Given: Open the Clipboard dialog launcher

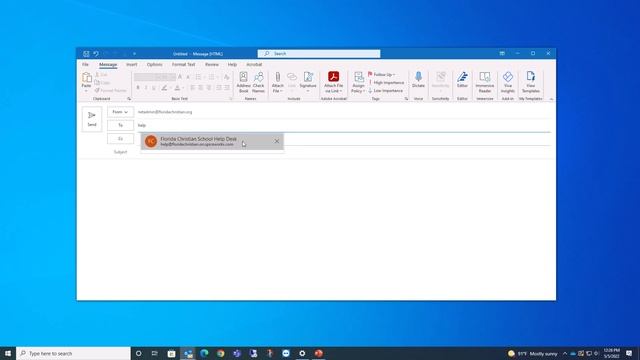Looking at the screenshot, I should 129,99.
